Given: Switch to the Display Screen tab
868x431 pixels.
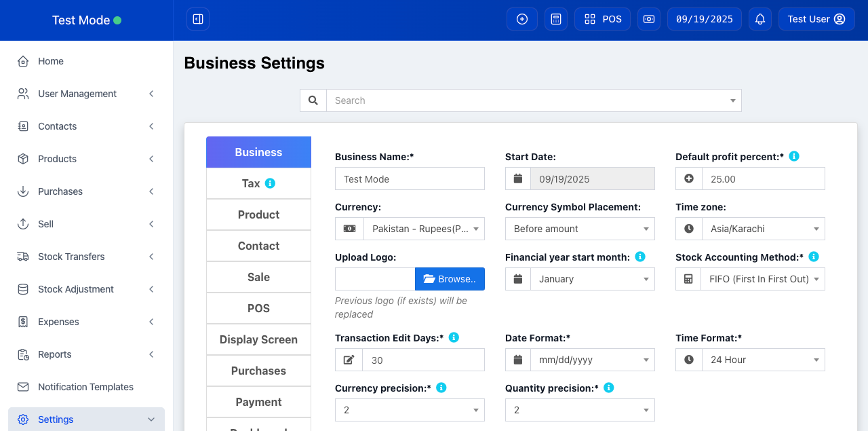Looking at the screenshot, I should click(258, 339).
